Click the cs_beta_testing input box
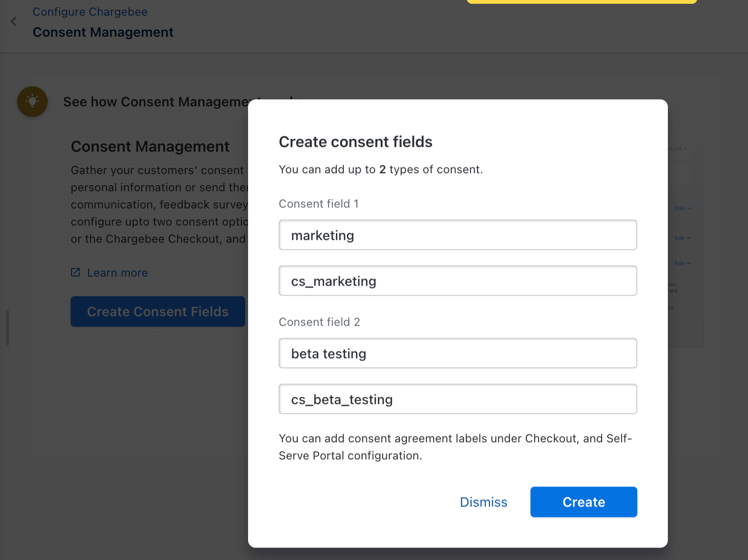The width and height of the screenshot is (748, 560). pos(457,399)
